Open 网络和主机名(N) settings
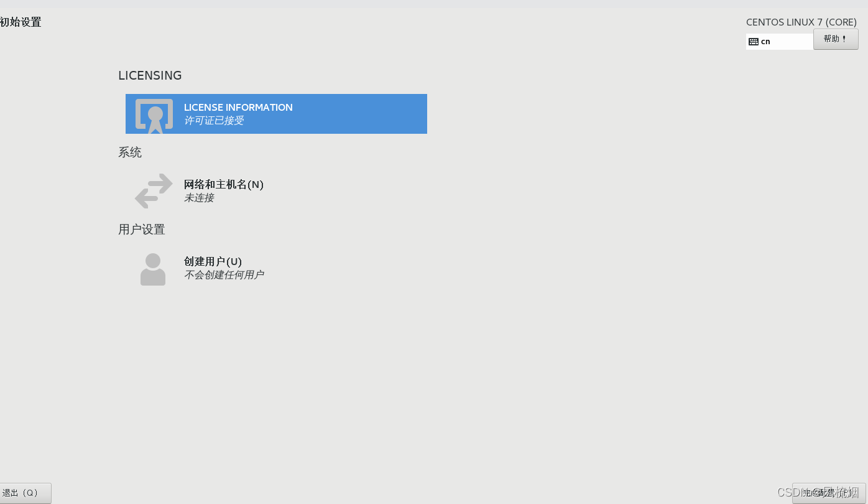The width and height of the screenshot is (868, 504). 224,185
